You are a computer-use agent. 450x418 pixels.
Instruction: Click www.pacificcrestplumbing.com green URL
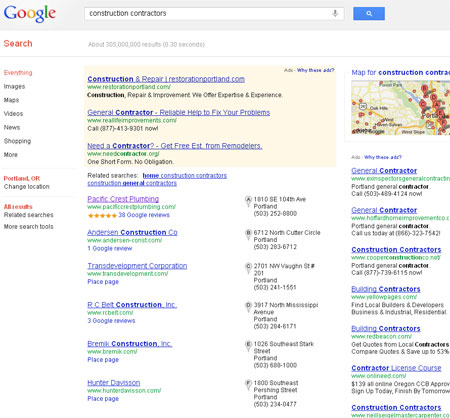click(x=131, y=207)
